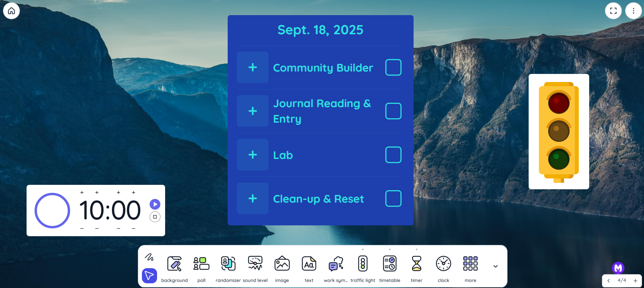Viewport: 644px width, 288px height.
Task: Turn on the yellow traffic light
Action: click(559, 131)
